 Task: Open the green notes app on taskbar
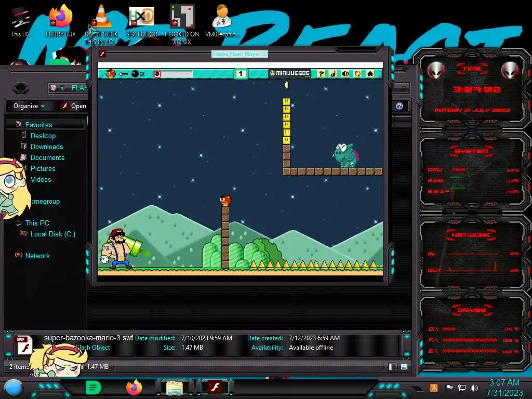pos(94,388)
